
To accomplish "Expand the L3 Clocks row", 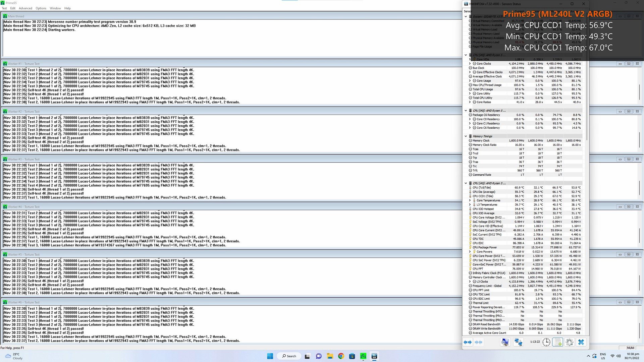I will [470, 282].
